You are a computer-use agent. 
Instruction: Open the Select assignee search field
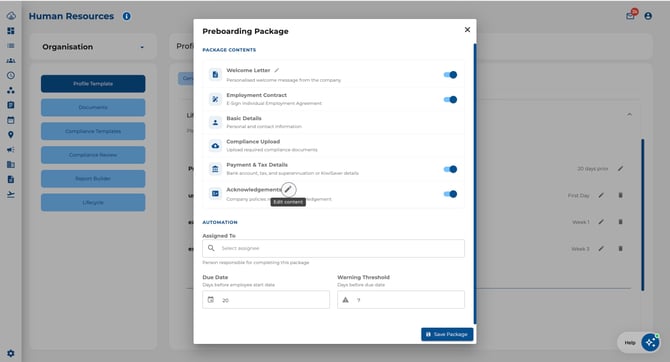point(333,248)
